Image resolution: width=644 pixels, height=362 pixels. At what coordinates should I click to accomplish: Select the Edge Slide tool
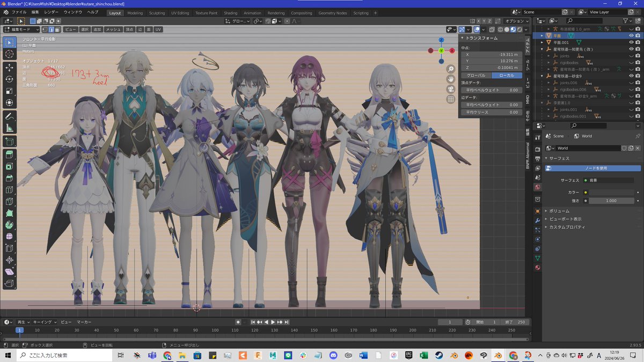10,248
